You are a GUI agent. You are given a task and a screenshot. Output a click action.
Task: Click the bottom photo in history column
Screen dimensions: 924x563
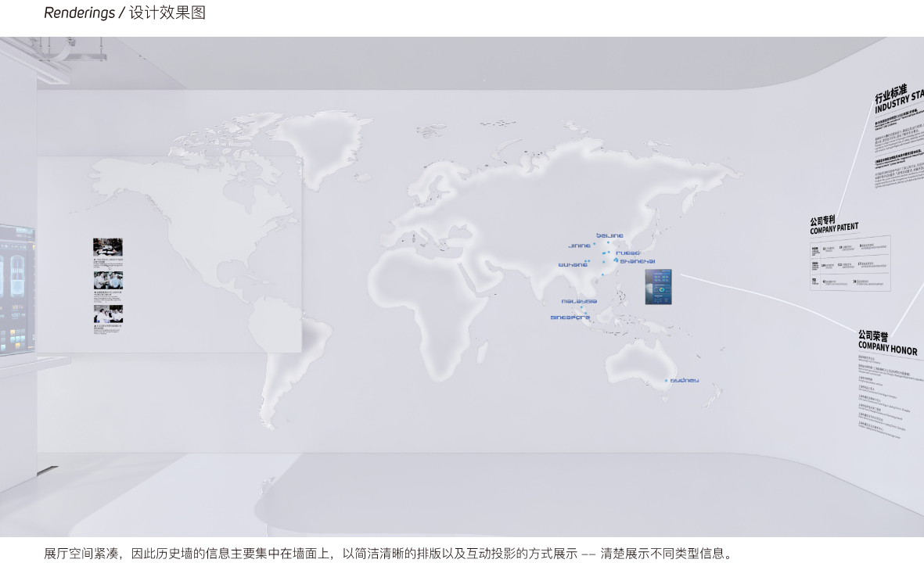[x=108, y=314]
